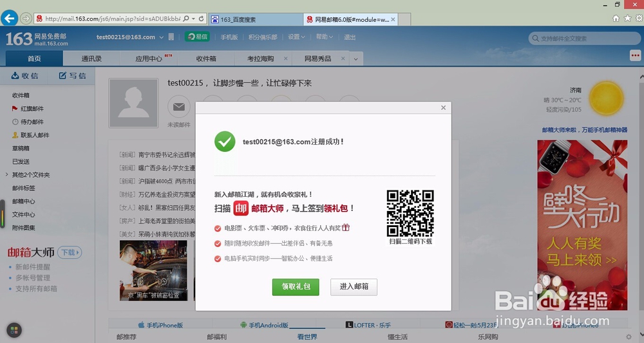
Task: Click the unread mail envelope icon
Action: tap(178, 107)
